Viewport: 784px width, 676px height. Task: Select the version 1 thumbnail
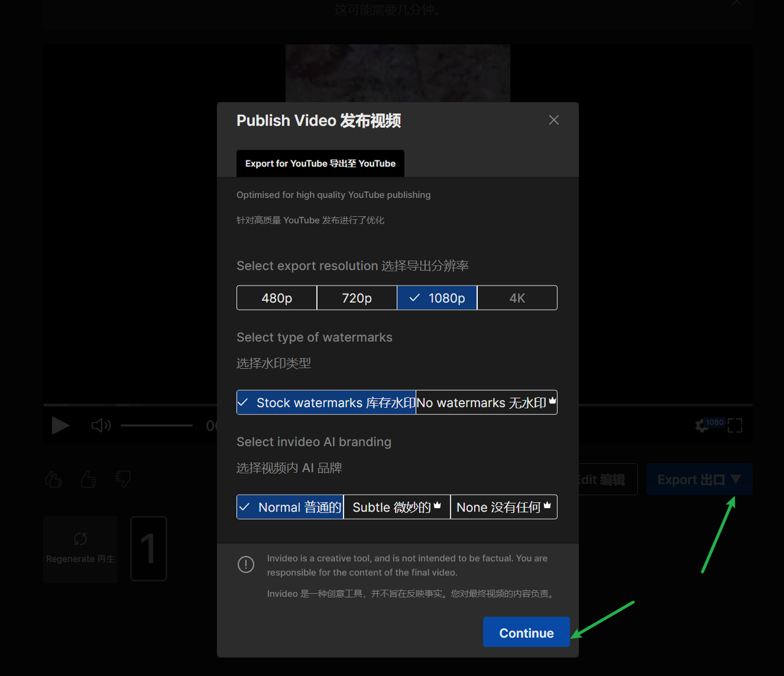click(149, 549)
